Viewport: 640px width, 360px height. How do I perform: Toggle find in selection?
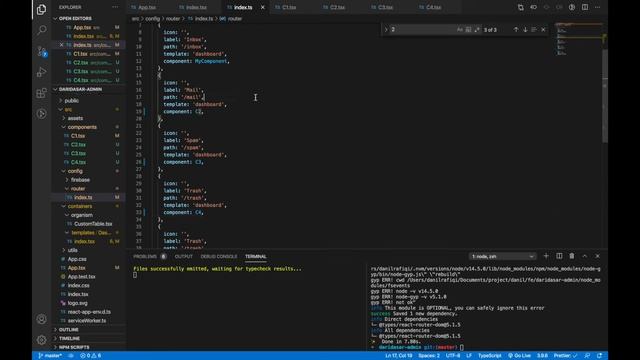click(534, 29)
